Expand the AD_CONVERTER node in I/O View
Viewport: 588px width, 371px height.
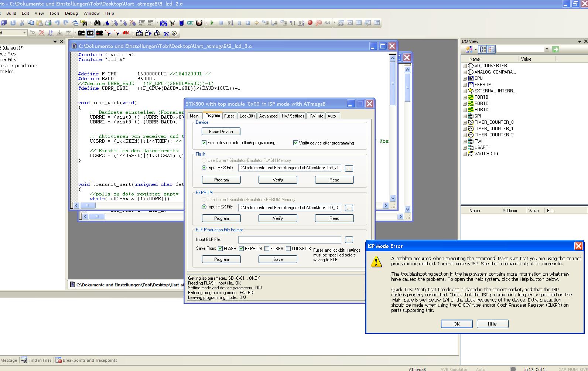[x=465, y=66]
